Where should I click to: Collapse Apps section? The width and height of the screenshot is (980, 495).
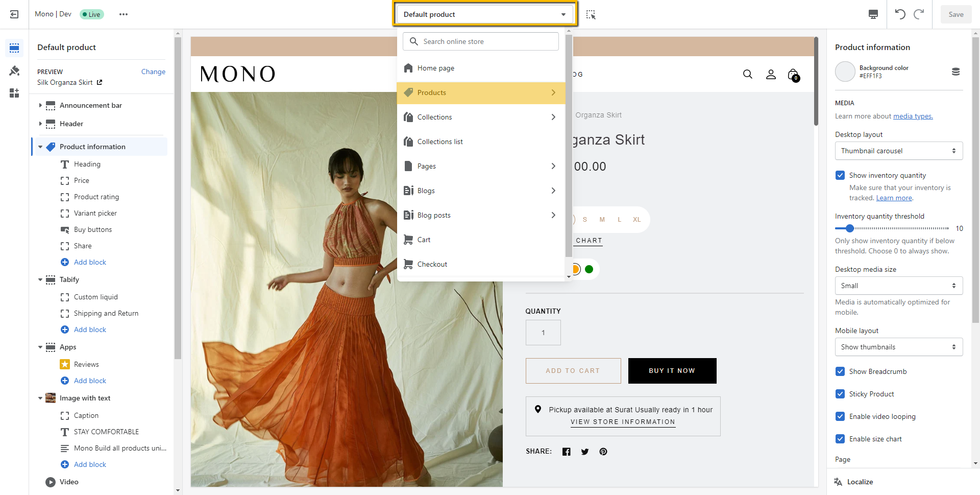point(40,347)
